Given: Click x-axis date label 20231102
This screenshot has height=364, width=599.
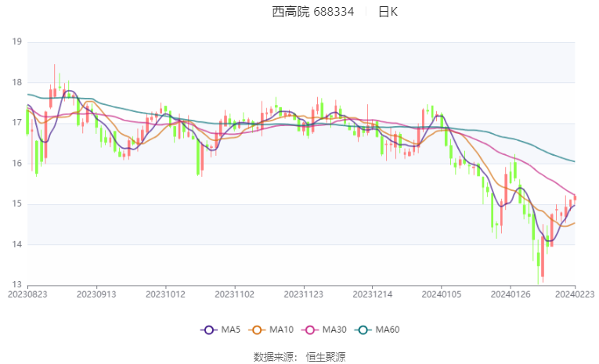Looking at the screenshot, I should pos(235,294).
